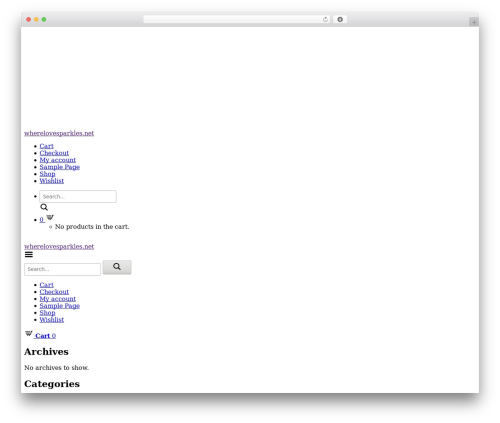Click the reload icon in address bar
Image resolution: width=500 pixels, height=423 pixels.
click(x=325, y=20)
